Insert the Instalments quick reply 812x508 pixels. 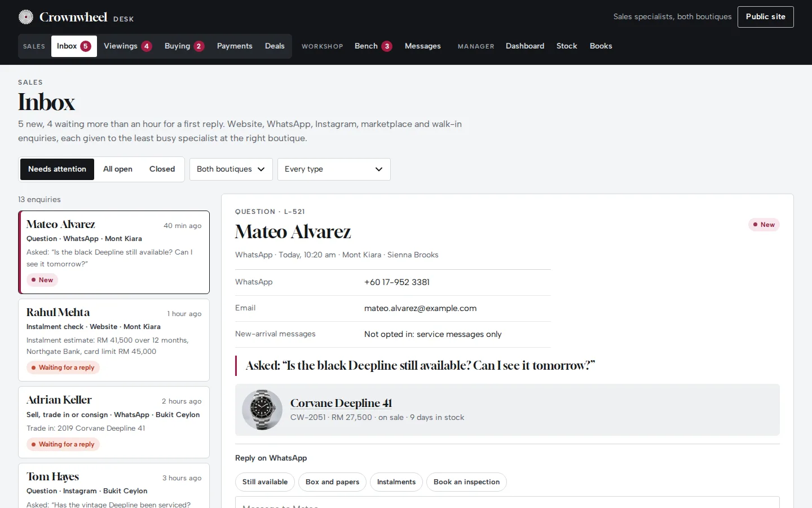(396, 482)
